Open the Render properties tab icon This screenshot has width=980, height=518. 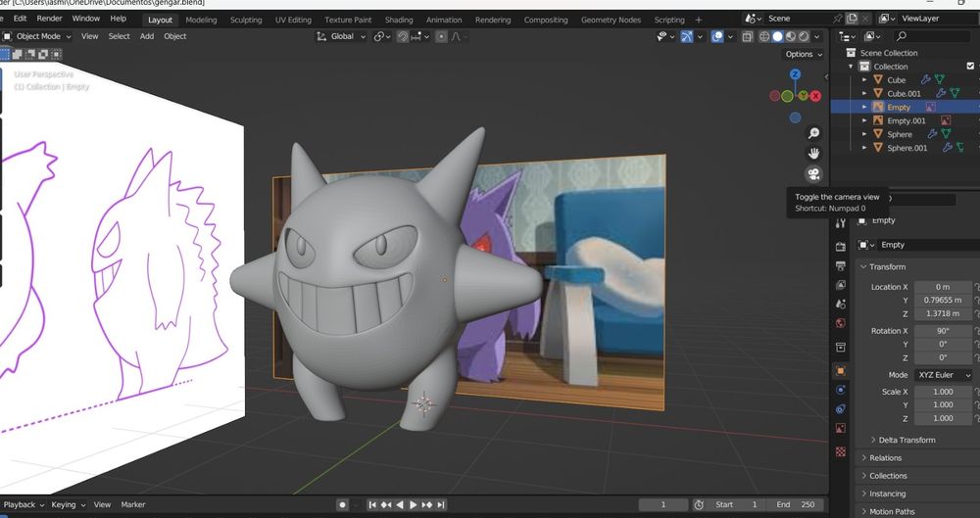click(x=840, y=246)
